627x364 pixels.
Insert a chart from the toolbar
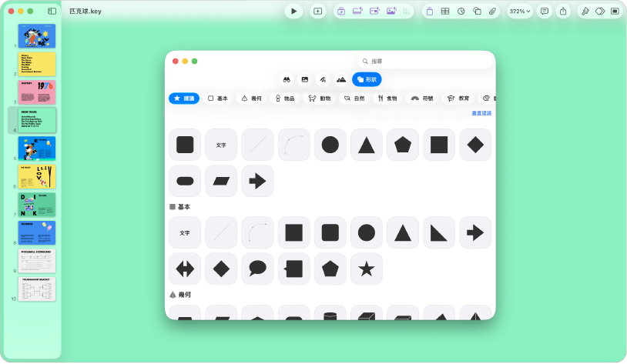click(x=461, y=12)
